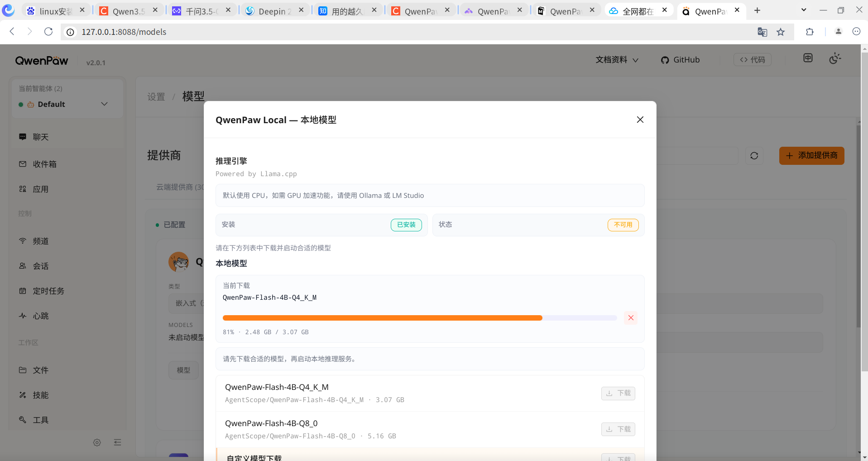Click the download progress bar
Viewport: 868px width, 461px height.
[420, 318]
